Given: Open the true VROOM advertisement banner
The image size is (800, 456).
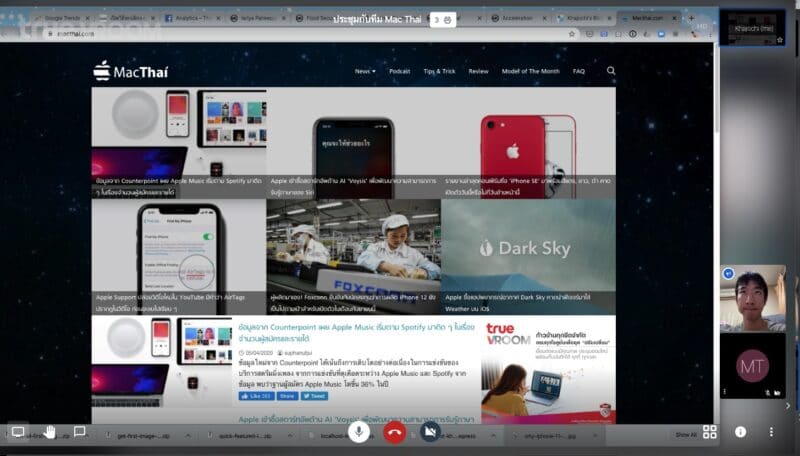Looking at the screenshot, I should point(548,371).
